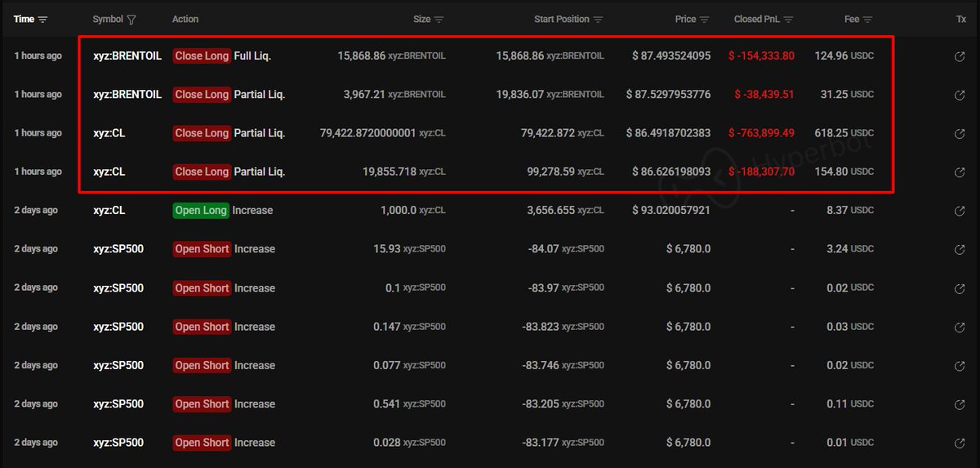Viewport: 980px width, 468px height.
Task: Open transaction link for 0.541 SP500 short row
Action: pyautogui.click(x=961, y=404)
